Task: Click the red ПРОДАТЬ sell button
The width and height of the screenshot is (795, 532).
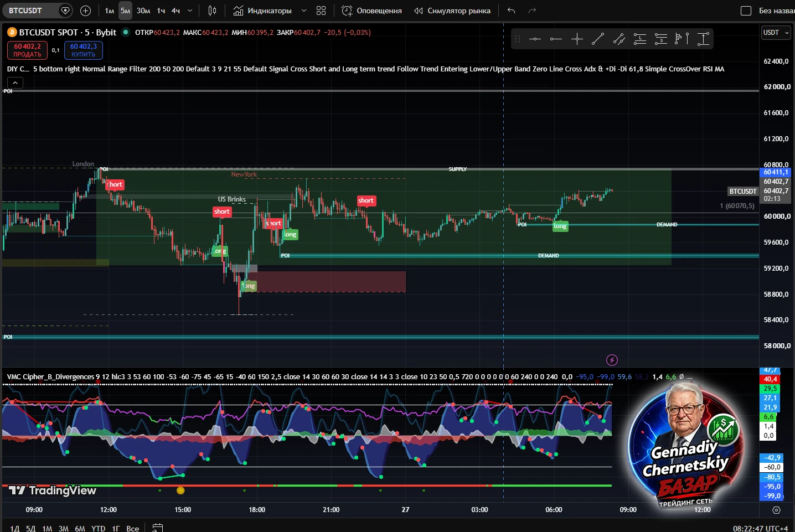Action: 27,50
